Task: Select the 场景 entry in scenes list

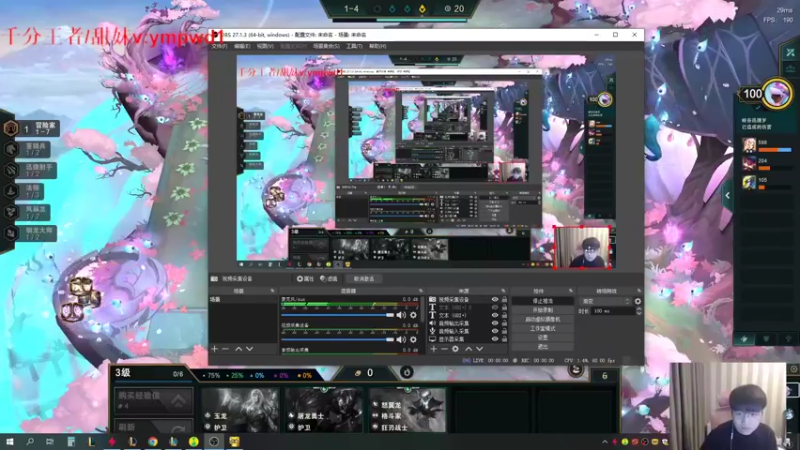Action: (243, 299)
